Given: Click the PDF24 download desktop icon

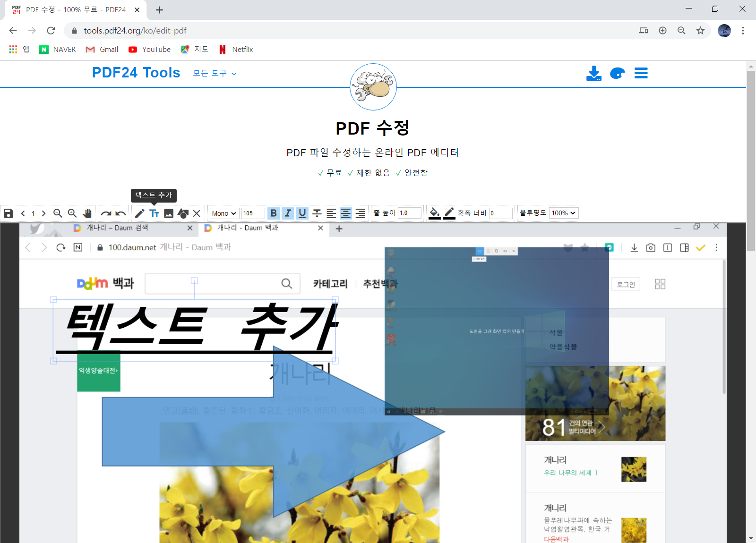Looking at the screenshot, I should tap(594, 73).
